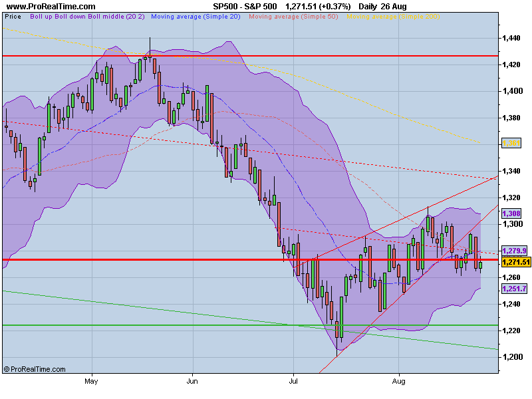Select the Moving average (Simple 20) legend
The image size is (532, 399).
tap(196, 16)
